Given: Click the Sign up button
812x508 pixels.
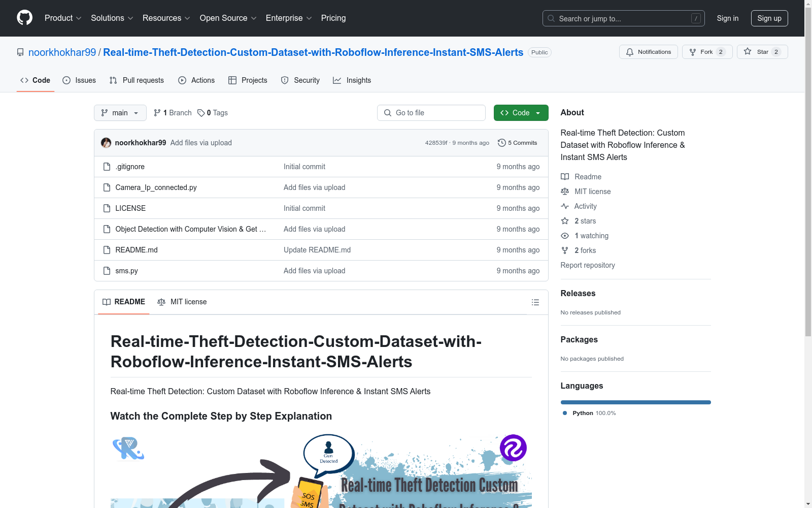Looking at the screenshot, I should pos(769,18).
